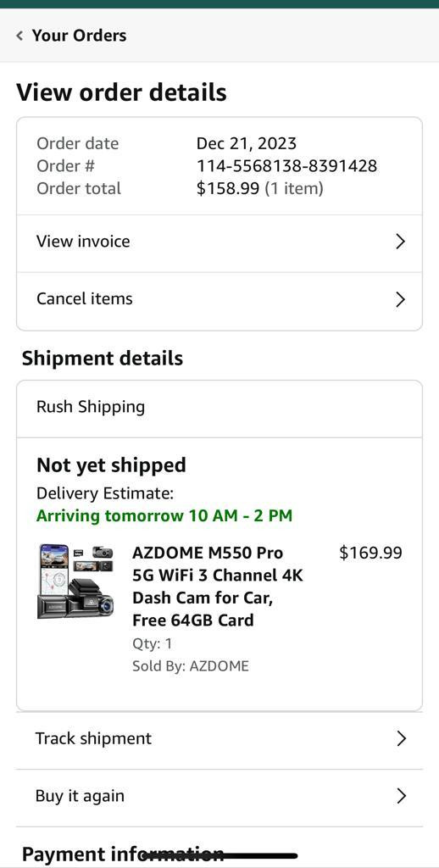This screenshot has height=868, width=439.
Task: Open the View invoice row
Action: (x=219, y=242)
